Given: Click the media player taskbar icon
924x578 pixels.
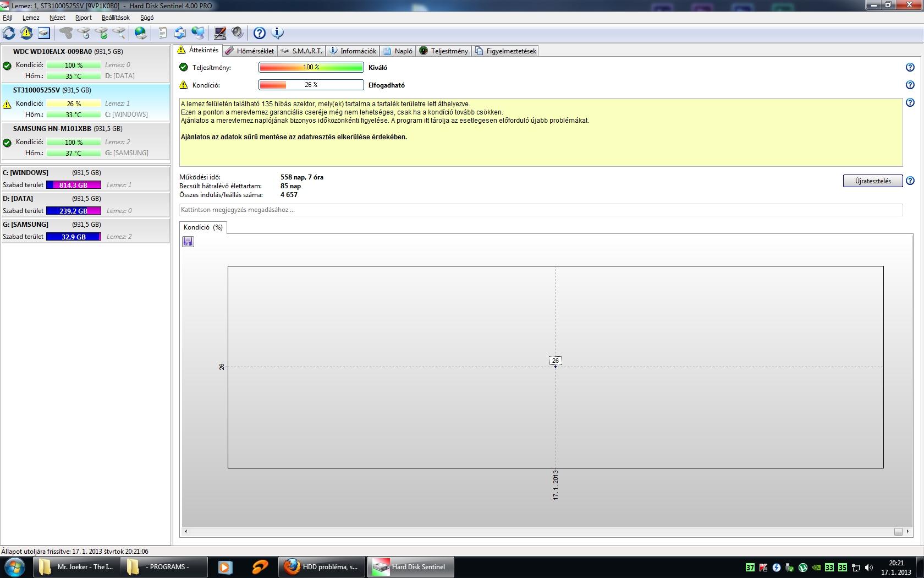Looking at the screenshot, I should (x=225, y=567).
